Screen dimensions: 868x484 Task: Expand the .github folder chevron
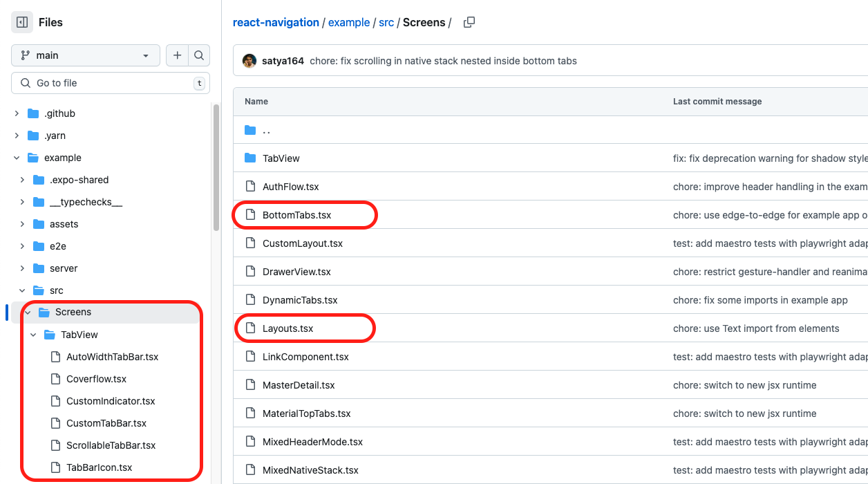(17, 113)
